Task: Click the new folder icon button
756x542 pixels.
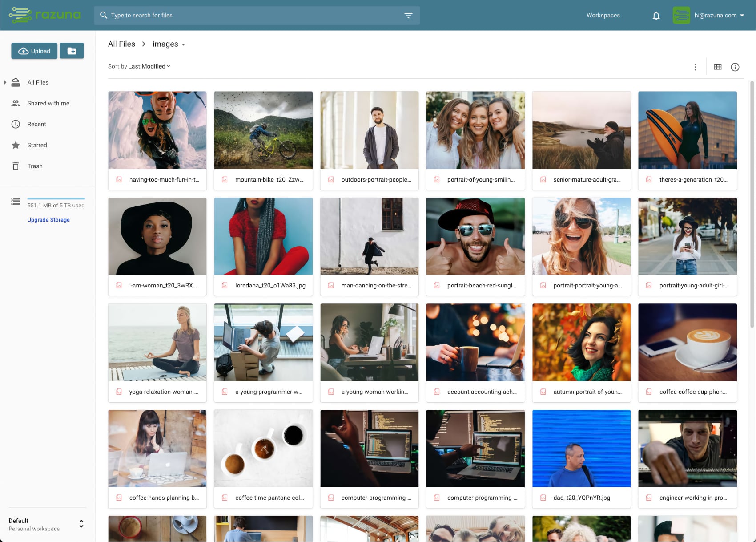Action: click(72, 51)
